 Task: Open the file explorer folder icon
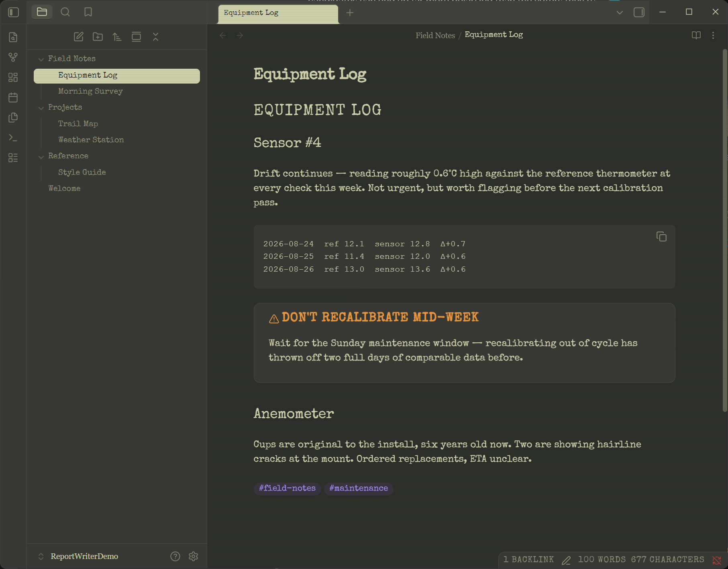tap(42, 12)
